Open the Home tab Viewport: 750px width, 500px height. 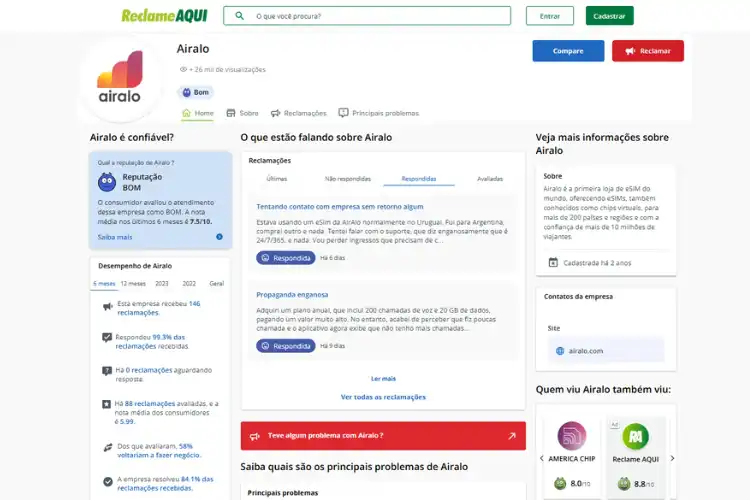[198, 113]
